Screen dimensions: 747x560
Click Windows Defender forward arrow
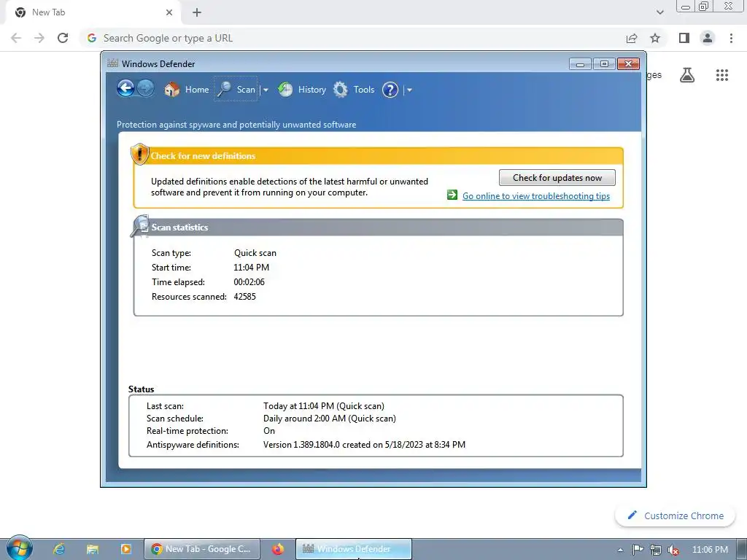pos(146,88)
